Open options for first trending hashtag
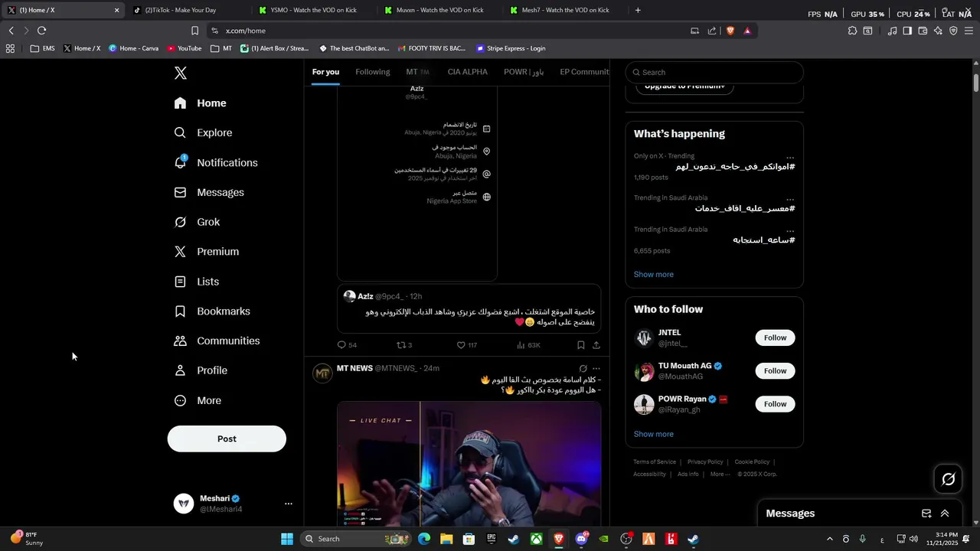 coord(790,156)
